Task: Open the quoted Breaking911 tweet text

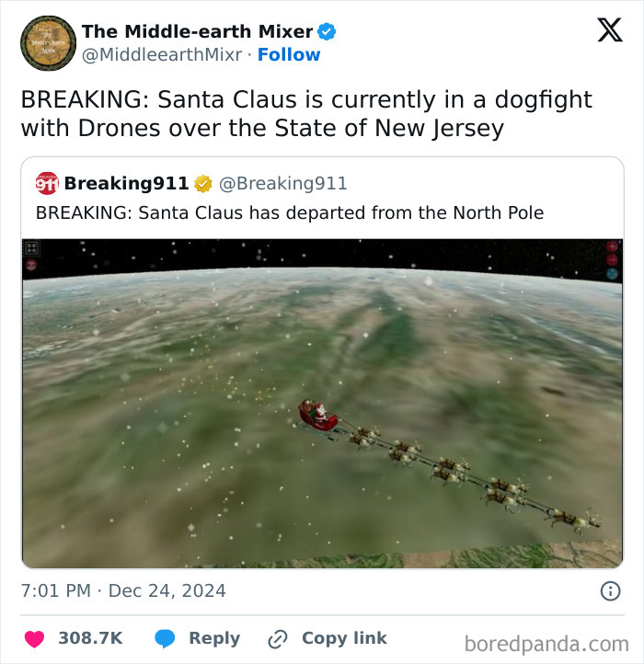Action: [290, 213]
